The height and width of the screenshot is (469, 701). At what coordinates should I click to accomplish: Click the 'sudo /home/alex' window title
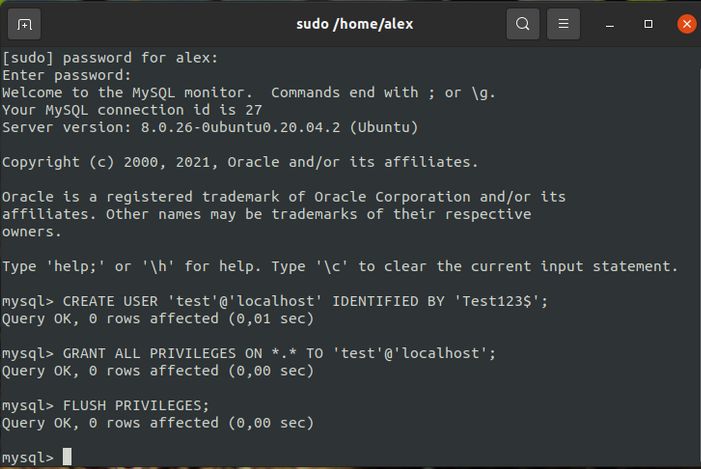(355, 24)
